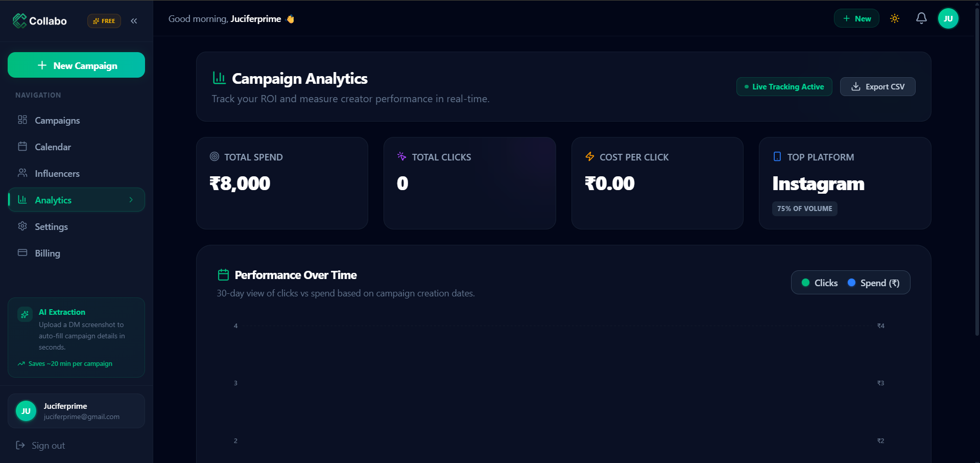Open the New dropdown in top bar
This screenshot has width=980, height=463.
click(x=856, y=18)
